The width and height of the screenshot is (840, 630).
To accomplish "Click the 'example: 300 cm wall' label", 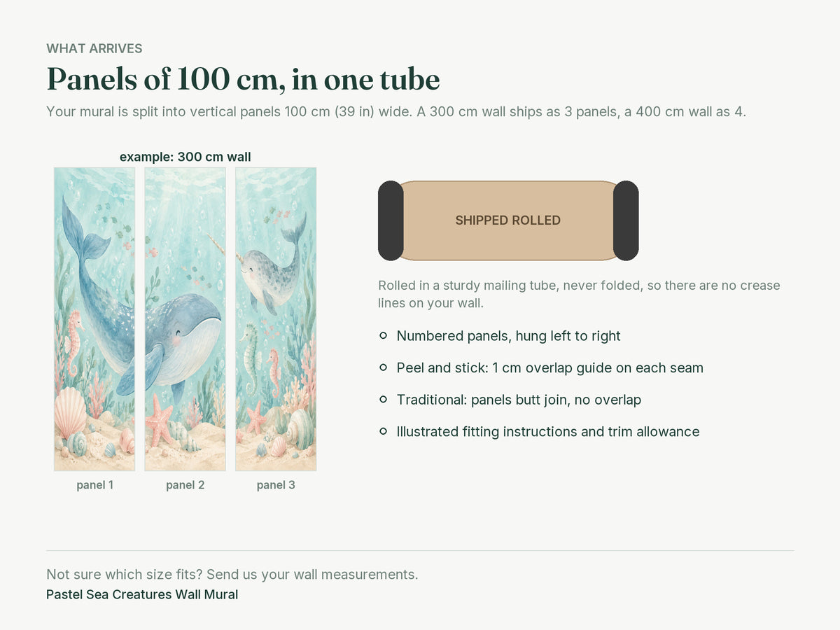I will tap(185, 157).
